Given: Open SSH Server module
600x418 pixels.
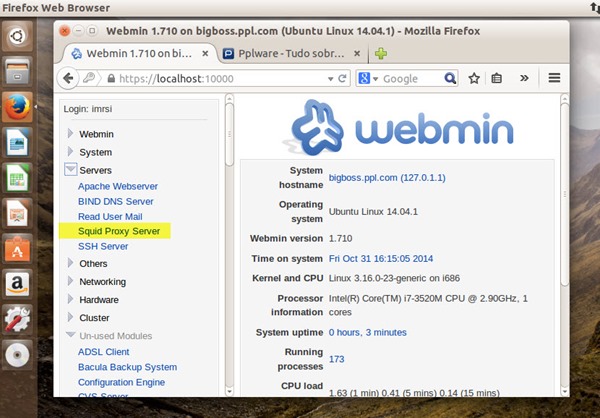Looking at the screenshot, I should click(103, 247).
